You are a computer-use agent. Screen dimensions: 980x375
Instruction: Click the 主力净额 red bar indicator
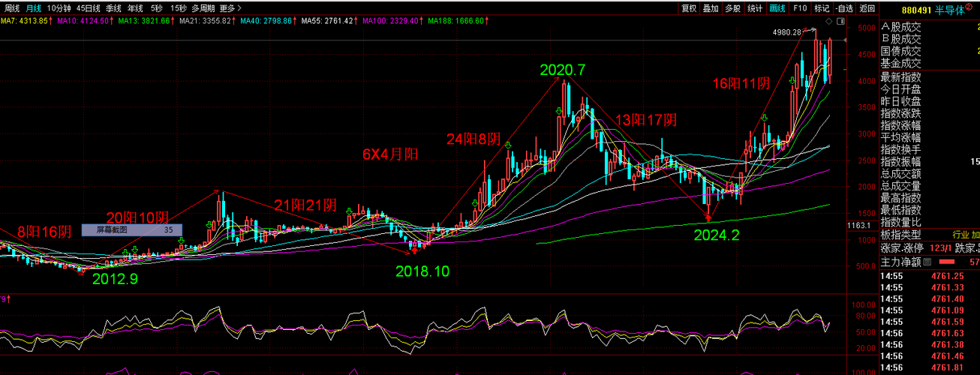coord(947,262)
